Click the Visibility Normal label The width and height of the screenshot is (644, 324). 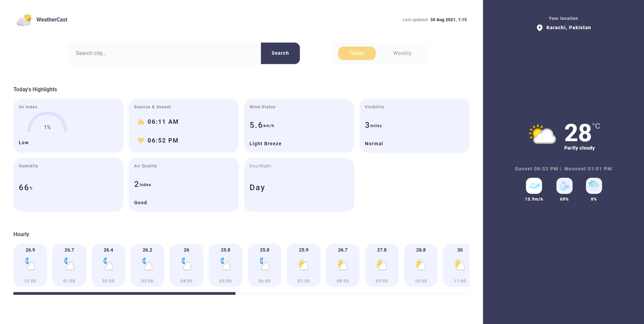374,144
